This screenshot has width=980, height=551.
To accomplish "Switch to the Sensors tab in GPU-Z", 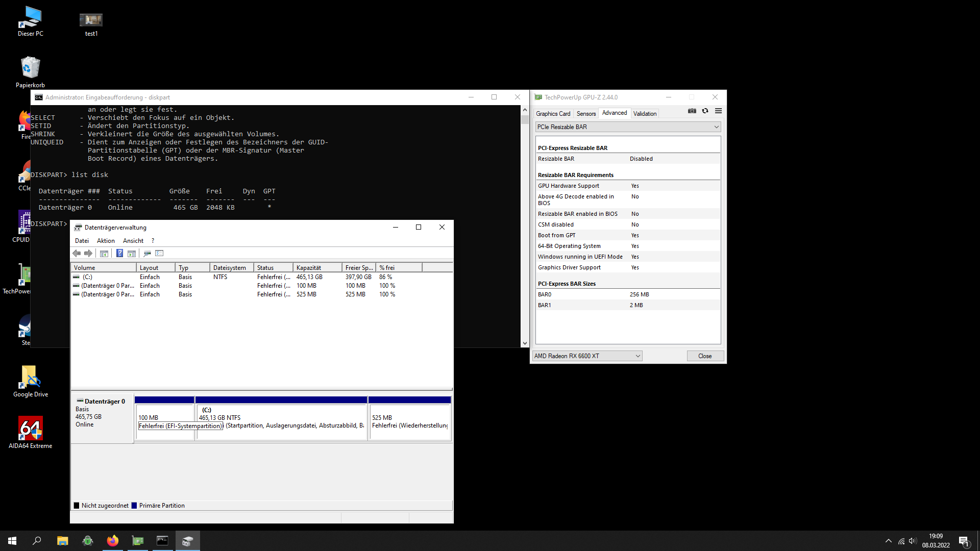I will [x=586, y=114].
